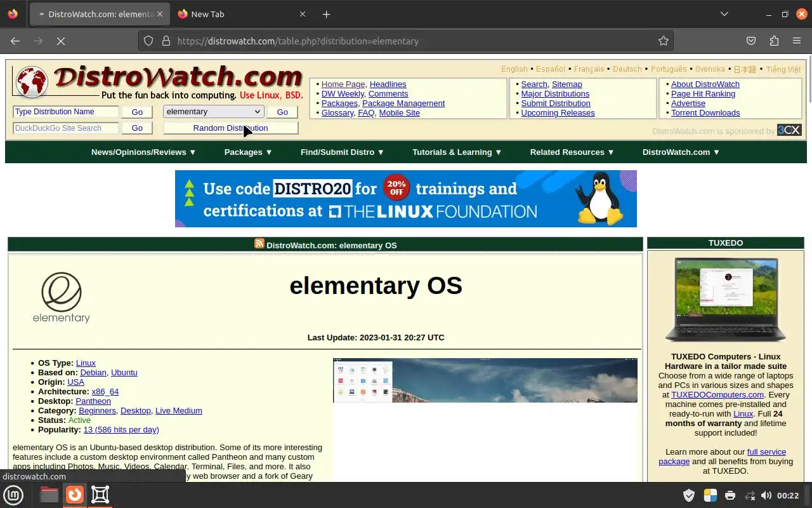Open the Linux Mint start menu
Screen dimensions: 812x508
[13, 495]
